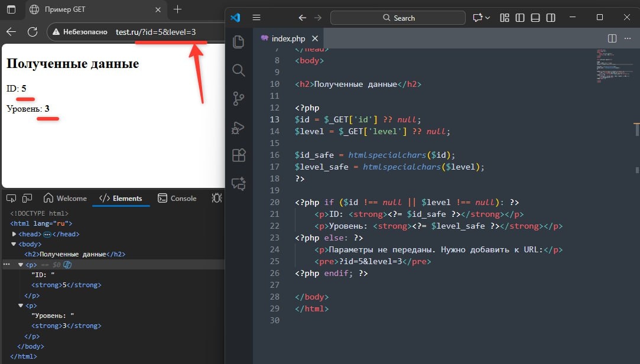
Task: Close the index.php editor tab
Action: [315, 38]
